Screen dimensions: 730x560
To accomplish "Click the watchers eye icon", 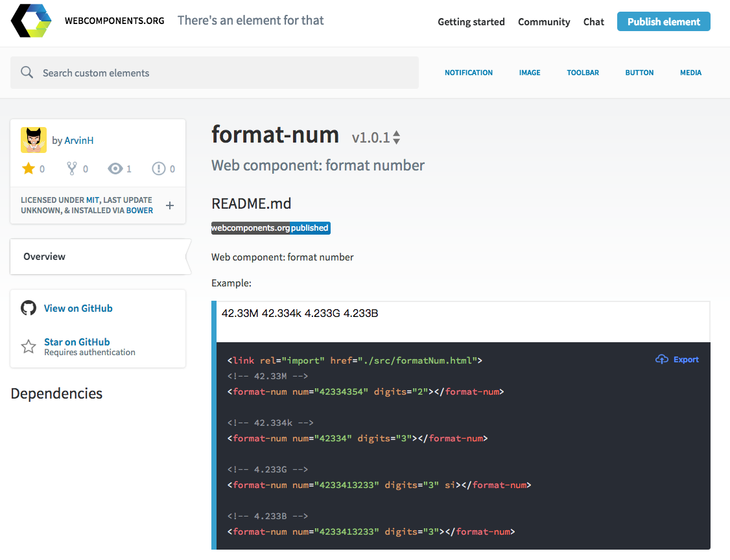I will coord(115,169).
